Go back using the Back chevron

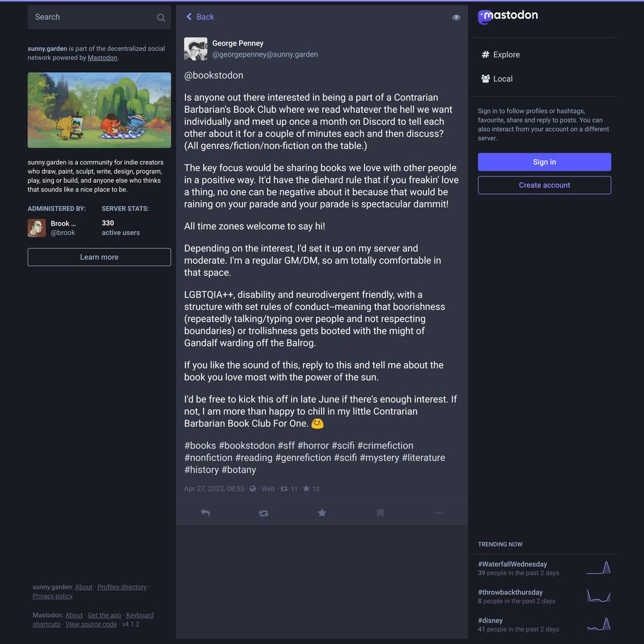click(x=200, y=17)
